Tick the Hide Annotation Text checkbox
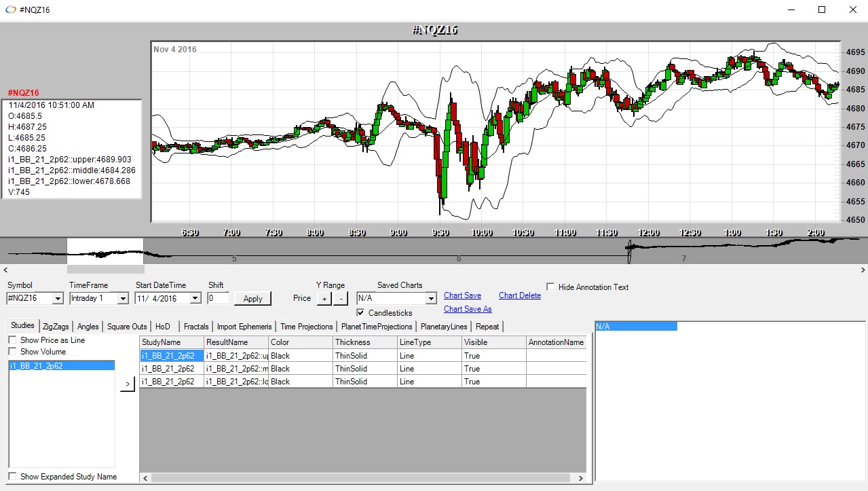868x491 pixels. click(551, 287)
